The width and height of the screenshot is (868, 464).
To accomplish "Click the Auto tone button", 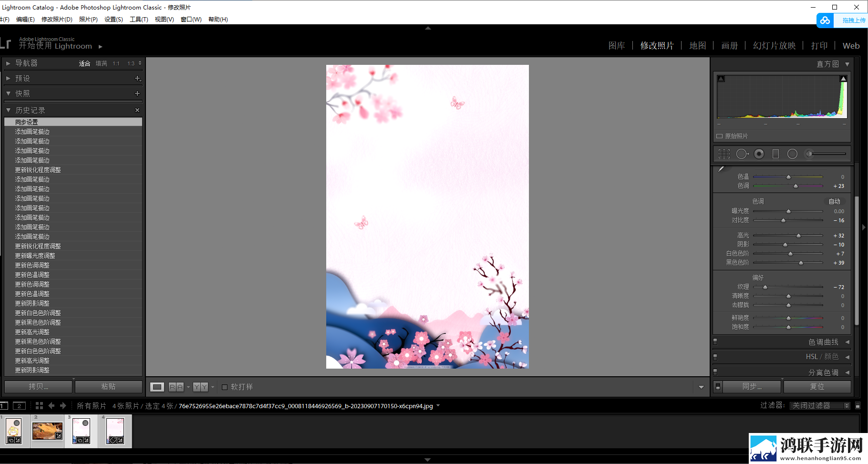I will (835, 201).
